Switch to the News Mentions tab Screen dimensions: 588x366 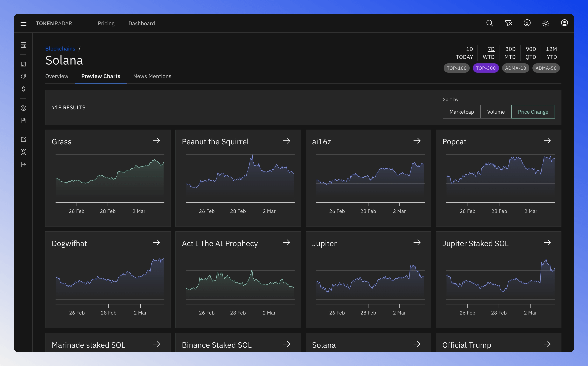(152, 76)
